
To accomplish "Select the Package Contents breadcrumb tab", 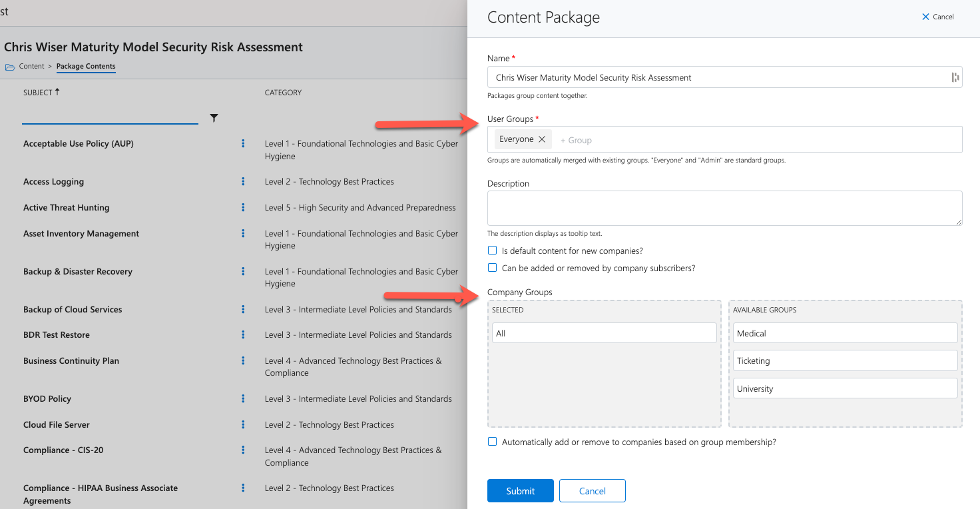I will (86, 66).
